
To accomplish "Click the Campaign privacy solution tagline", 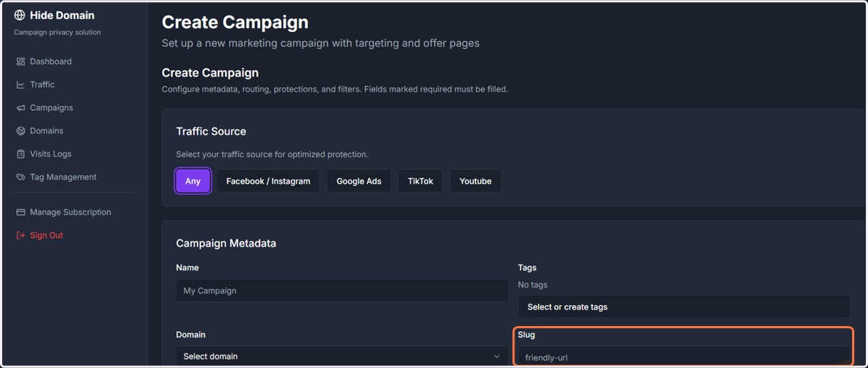I will click(57, 33).
